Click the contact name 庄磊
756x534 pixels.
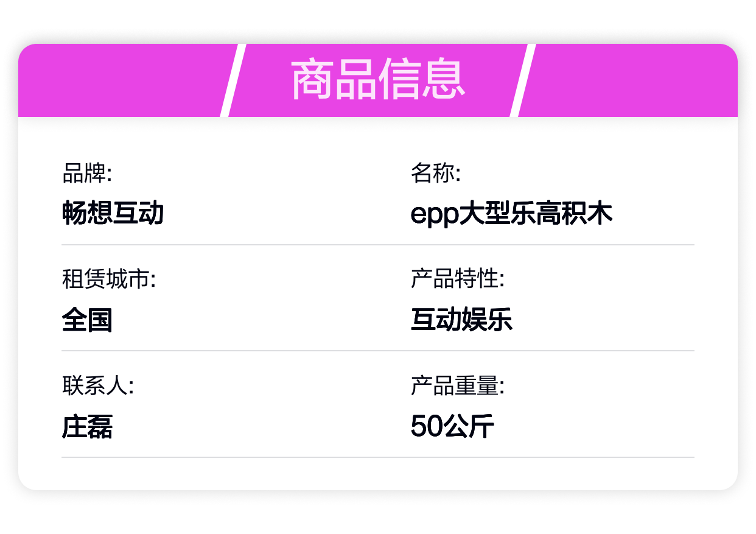(87, 426)
